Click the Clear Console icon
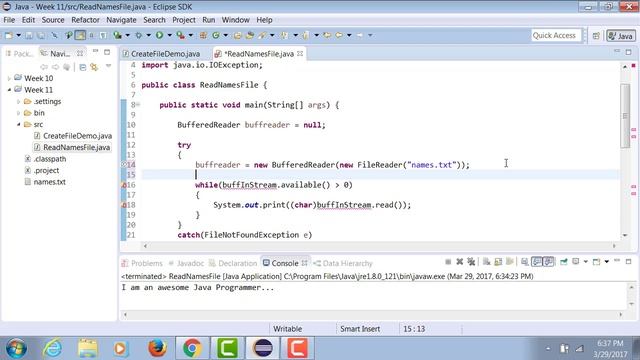Image resolution: width=640 pixels, height=360 pixels. [x=487, y=262]
